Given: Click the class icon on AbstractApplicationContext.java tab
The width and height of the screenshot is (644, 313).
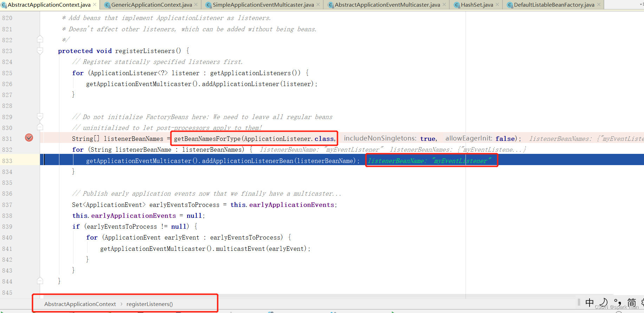Looking at the screenshot, I should tap(4, 5).
